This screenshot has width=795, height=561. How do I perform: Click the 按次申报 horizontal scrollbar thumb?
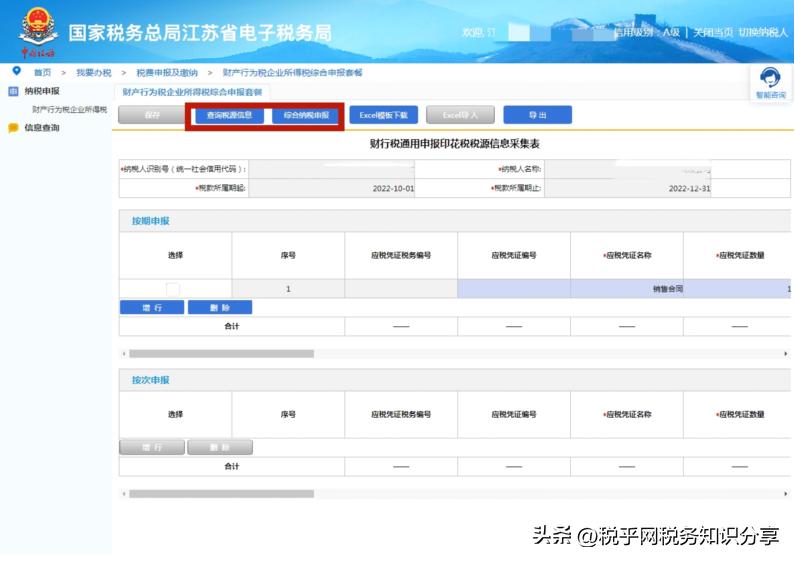coord(222,494)
